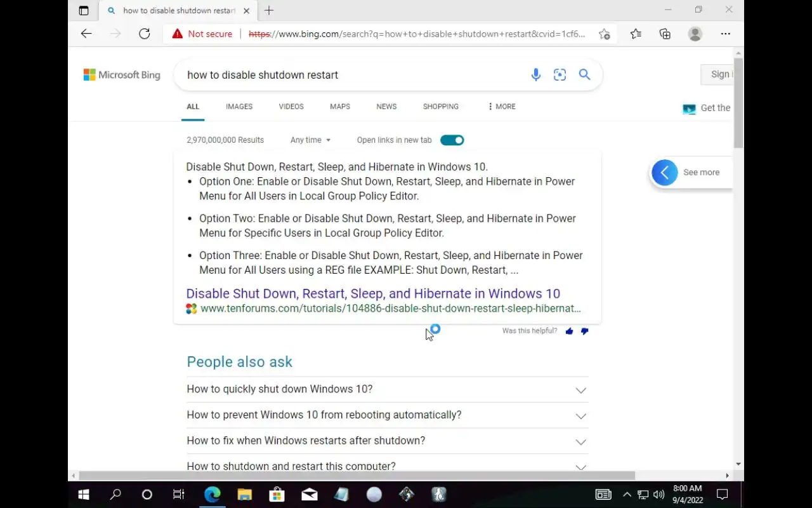Click the 2,970,000,000 Results text

click(225, 140)
